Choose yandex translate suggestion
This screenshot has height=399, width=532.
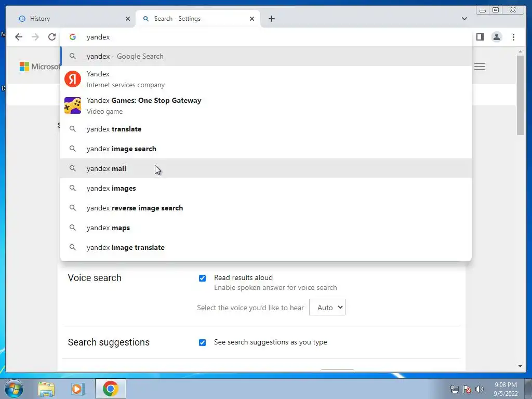click(266, 129)
